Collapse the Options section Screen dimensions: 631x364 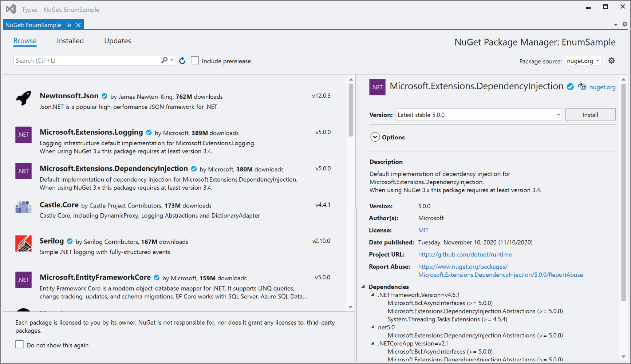pyautogui.click(x=375, y=137)
